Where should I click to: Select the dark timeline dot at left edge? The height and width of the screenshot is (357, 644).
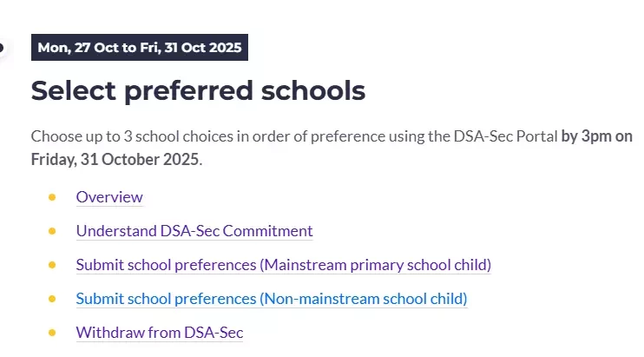pyautogui.click(x=2, y=48)
